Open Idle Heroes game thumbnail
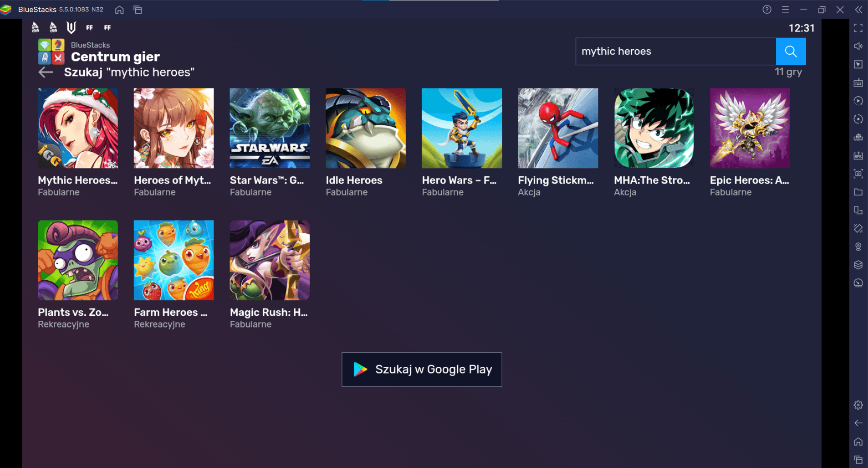The image size is (868, 468). pyautogui.click(x=366, y=128)
